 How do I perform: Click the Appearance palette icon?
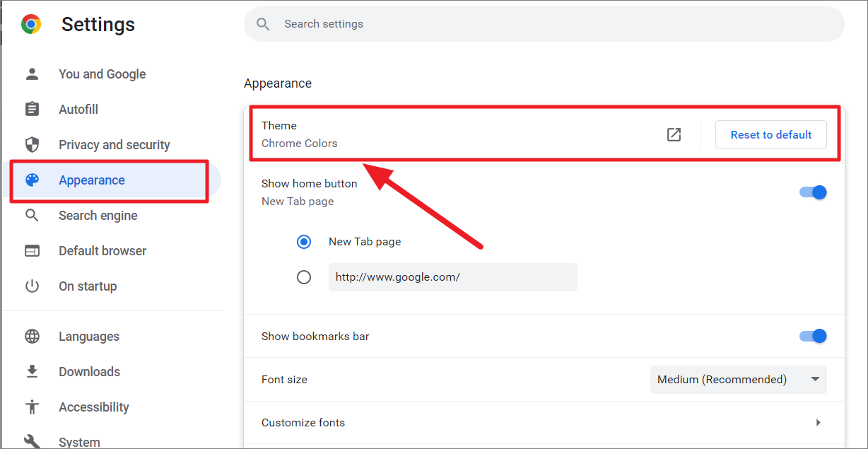32,180
